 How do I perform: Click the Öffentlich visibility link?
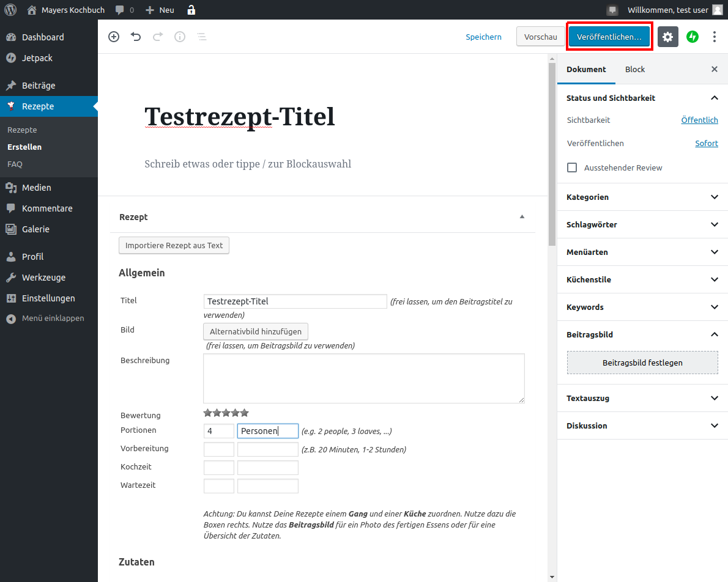click(699, 120)
